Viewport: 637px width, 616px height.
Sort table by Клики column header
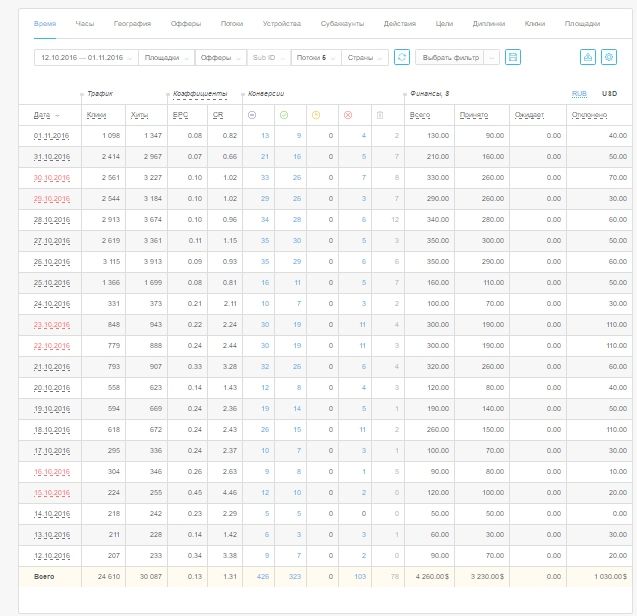pyautogui.click(x=96, y=115)
